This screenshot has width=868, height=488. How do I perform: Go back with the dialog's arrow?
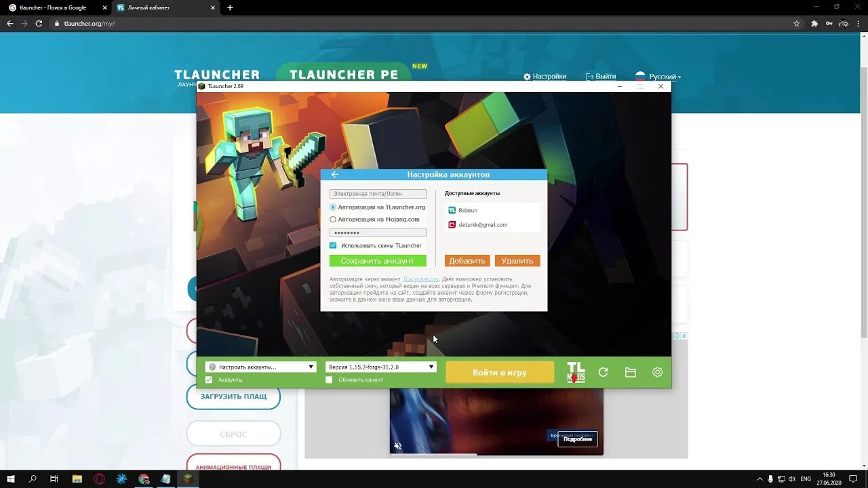(334, 174)
